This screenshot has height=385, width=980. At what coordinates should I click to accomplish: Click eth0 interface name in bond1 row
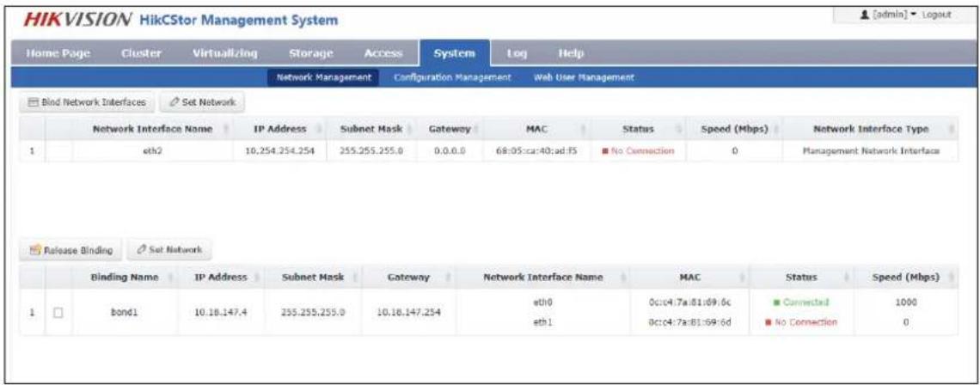pyautogui.click(x=543, y=302)
